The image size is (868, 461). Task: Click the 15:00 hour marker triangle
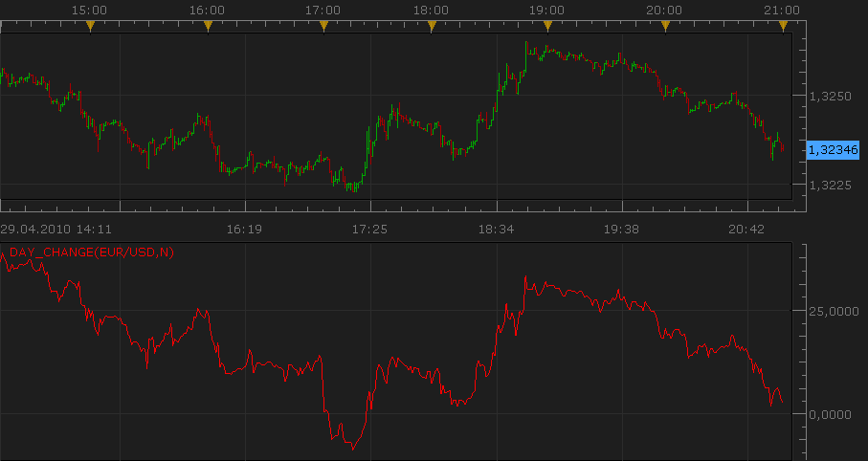pyautogui.click(x=91, y=26)
